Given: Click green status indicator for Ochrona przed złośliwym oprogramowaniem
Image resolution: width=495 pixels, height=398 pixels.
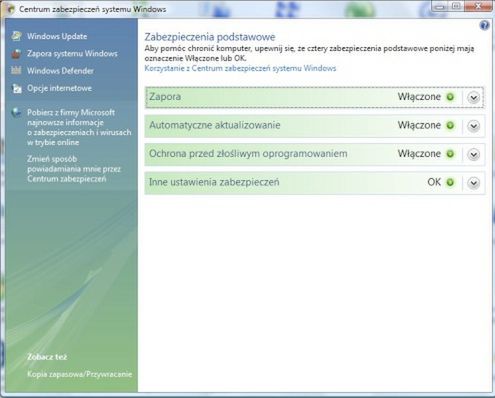Looking at the screenshot, I should click(x=450, y=154).
